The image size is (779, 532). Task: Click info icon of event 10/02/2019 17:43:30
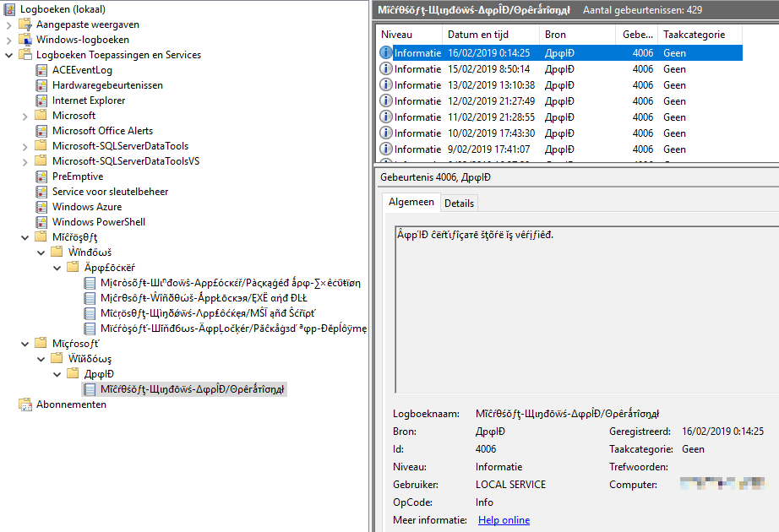pyautogui.click(x=385, y=133)
